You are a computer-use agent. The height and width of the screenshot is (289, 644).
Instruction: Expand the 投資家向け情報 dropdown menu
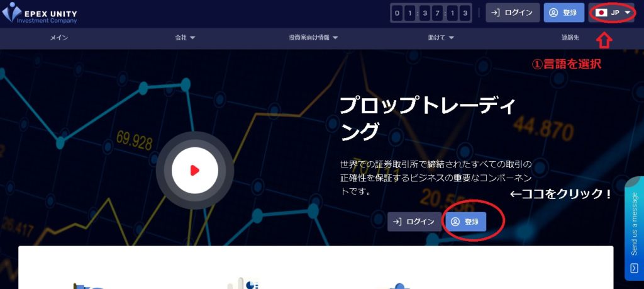tap(313, 37)
